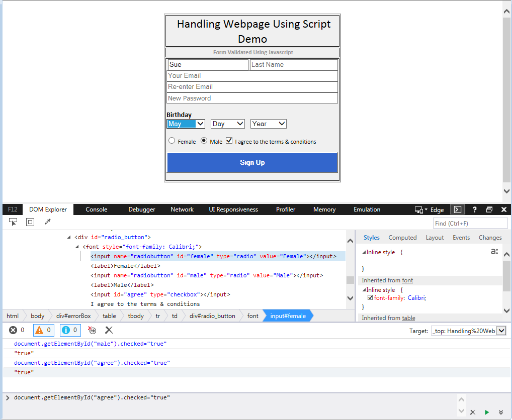Click the DOM tree scrollbar down arrow
The width and height of the screenshot is (512, 420).
350,298
